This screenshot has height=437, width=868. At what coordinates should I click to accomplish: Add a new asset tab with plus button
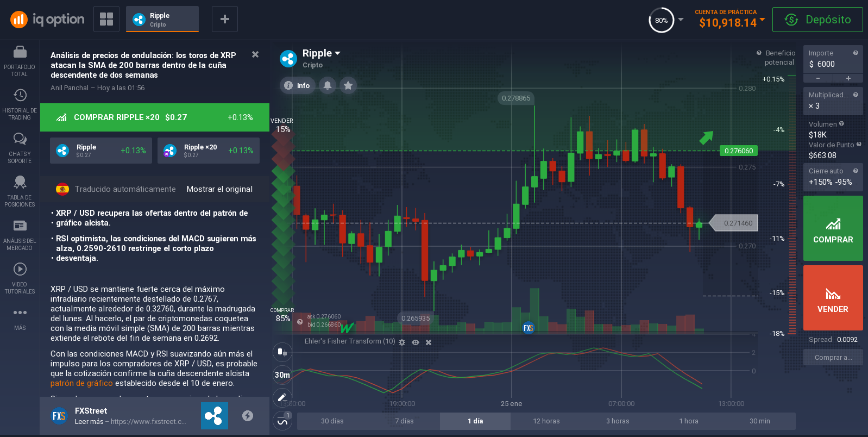[225, 19]
